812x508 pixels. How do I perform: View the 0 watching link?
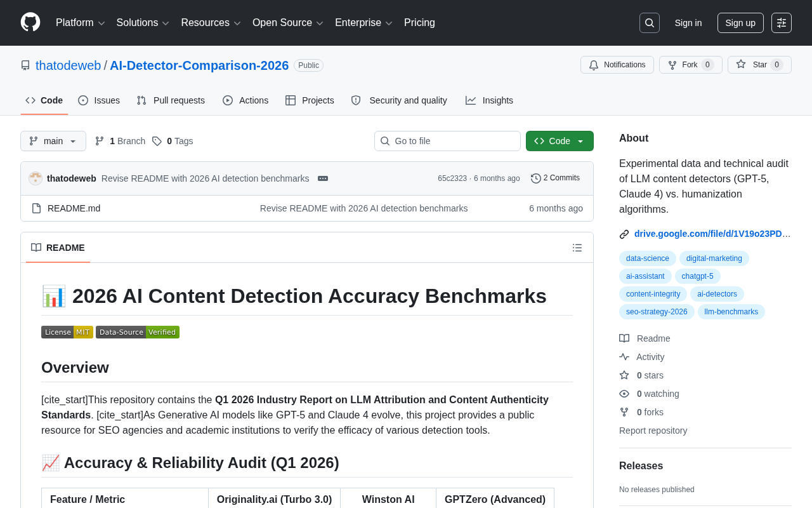pos(649,394)
